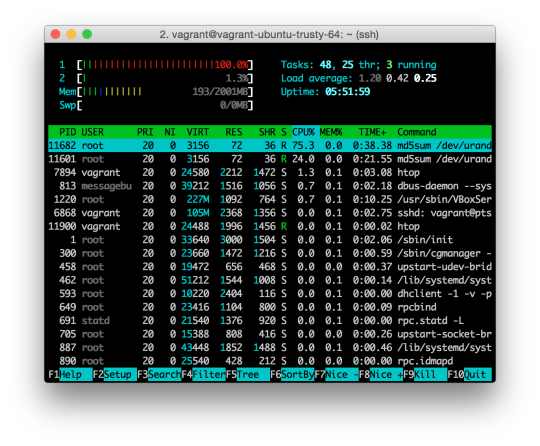Screen dimensions: 540x446
Task: Click VIRT value 227M for PID 1220
Action: pyautogui.click(x=198, y=199)
